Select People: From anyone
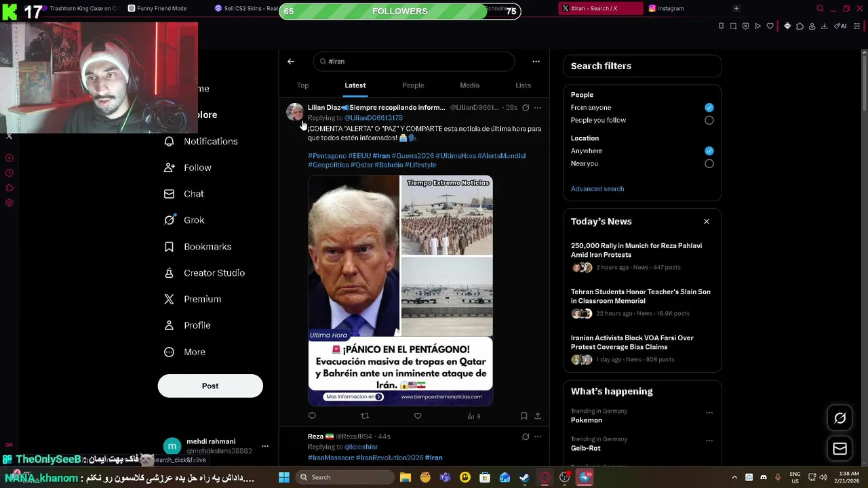This screenshot has width=868, height=488. (x=709, y=107)
